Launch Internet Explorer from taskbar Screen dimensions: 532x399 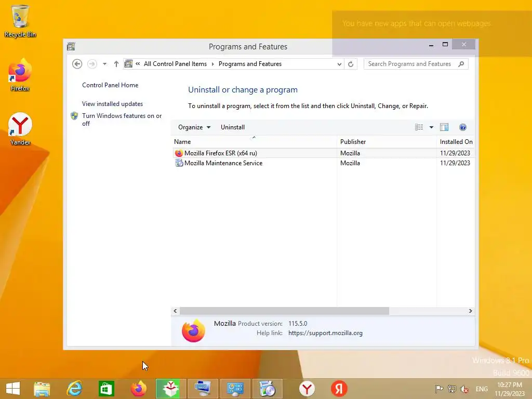coord(74,389)
